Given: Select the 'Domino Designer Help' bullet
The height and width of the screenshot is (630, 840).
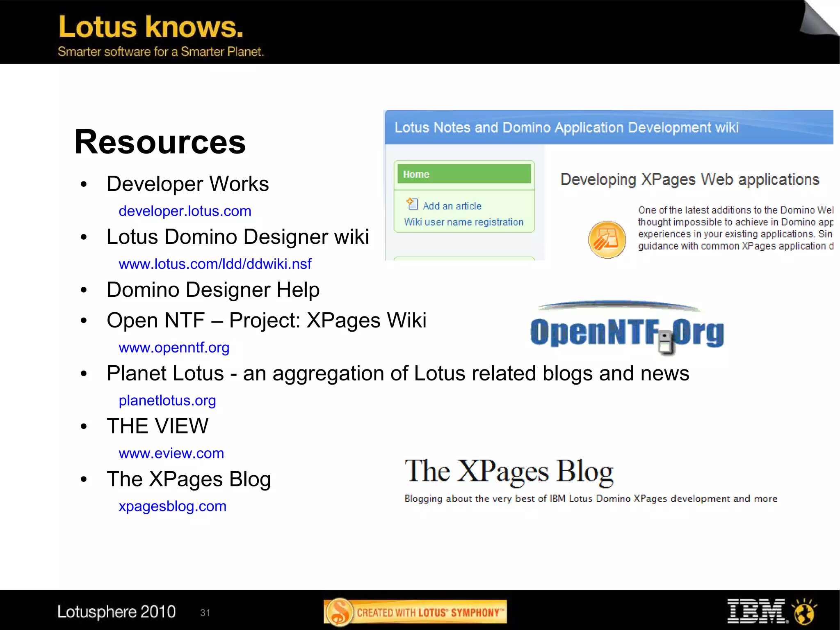Looking at the screenshot, I should 213,290.
